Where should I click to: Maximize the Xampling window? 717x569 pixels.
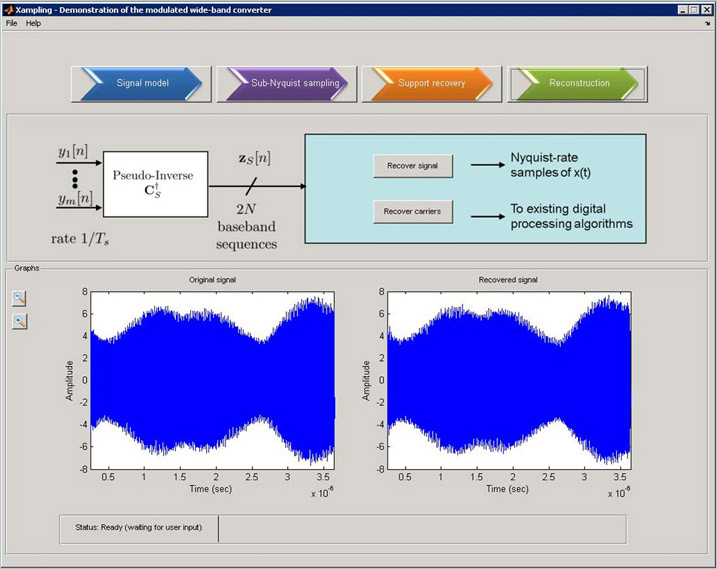[x=694, y=9]
